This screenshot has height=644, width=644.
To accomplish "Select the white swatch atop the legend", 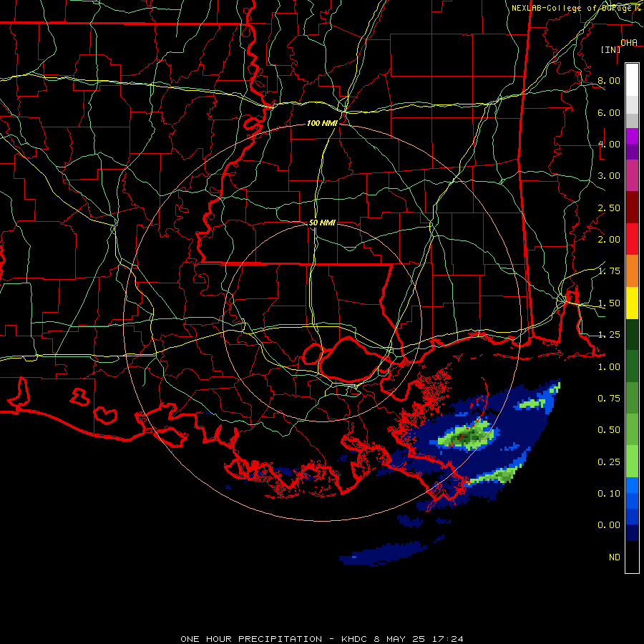I will pyautogui.click(x=632, y=80).
